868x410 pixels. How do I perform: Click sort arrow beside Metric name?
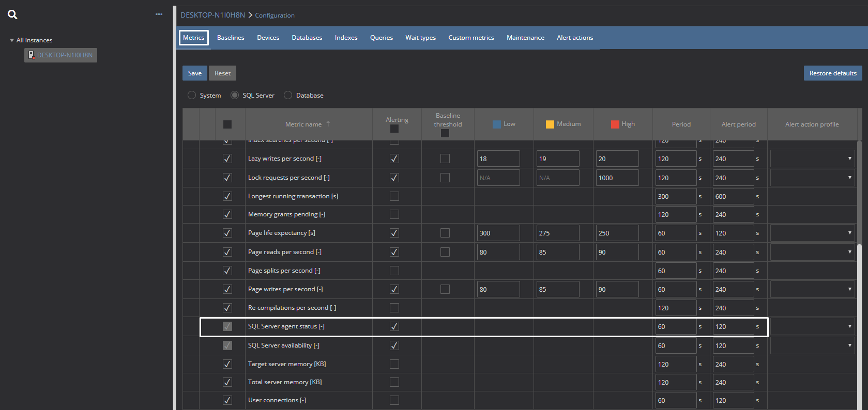[328, 124]
